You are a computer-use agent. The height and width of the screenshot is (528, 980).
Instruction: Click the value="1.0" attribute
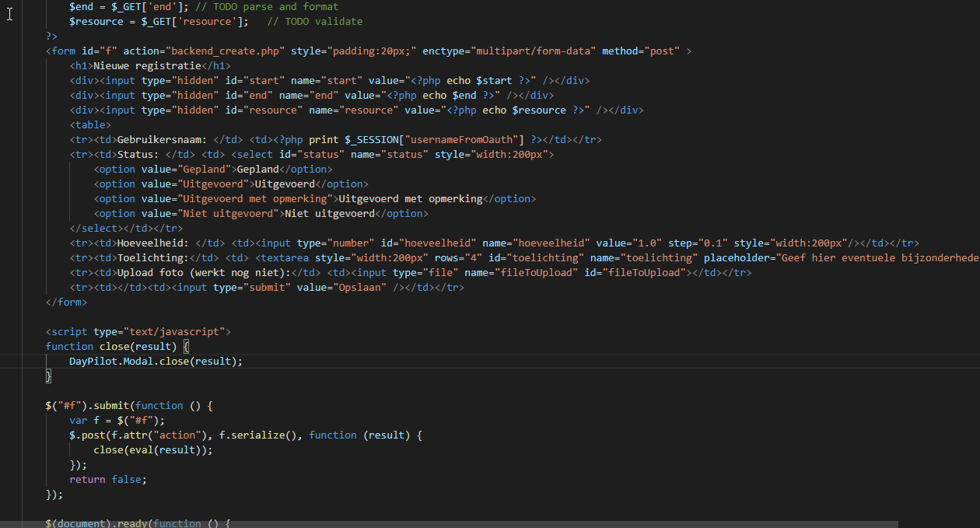point(630,243)
